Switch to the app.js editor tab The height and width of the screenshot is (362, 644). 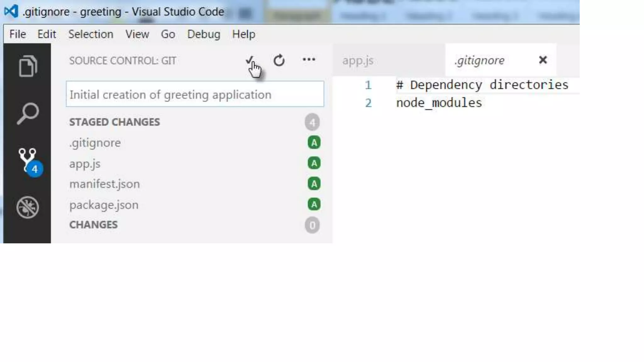(x=358, y=60)
